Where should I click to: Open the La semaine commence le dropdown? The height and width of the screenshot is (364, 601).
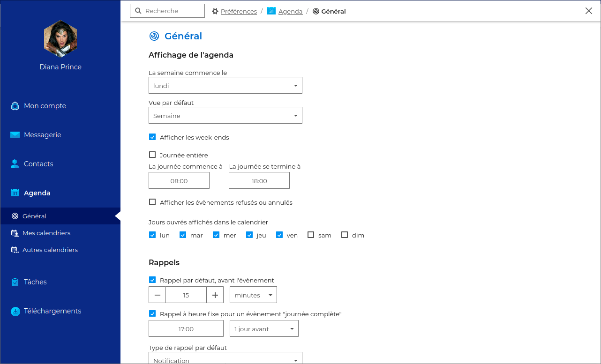click(x=225, y=86)
